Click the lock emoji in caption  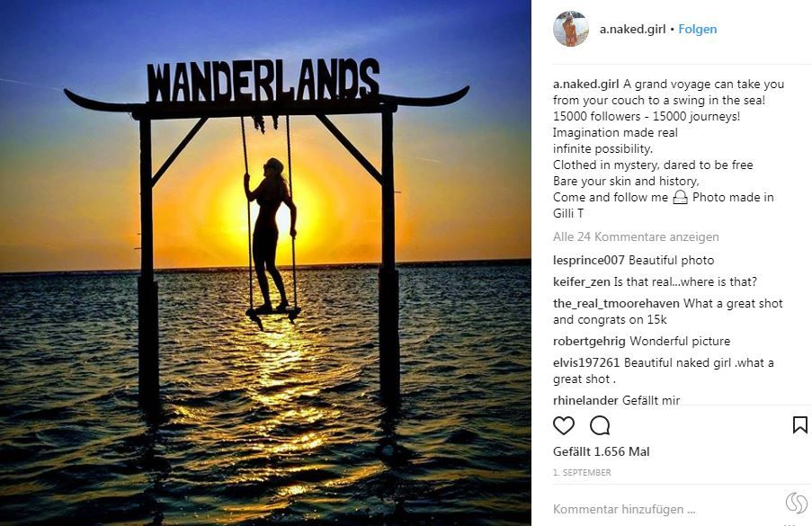pyautogui.click(x=680, y=198)
